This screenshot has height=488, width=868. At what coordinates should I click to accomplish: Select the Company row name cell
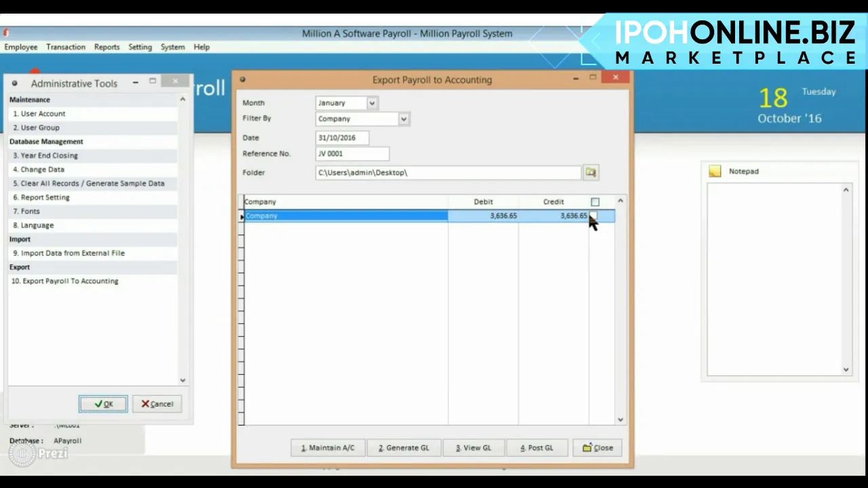(346, 216)
